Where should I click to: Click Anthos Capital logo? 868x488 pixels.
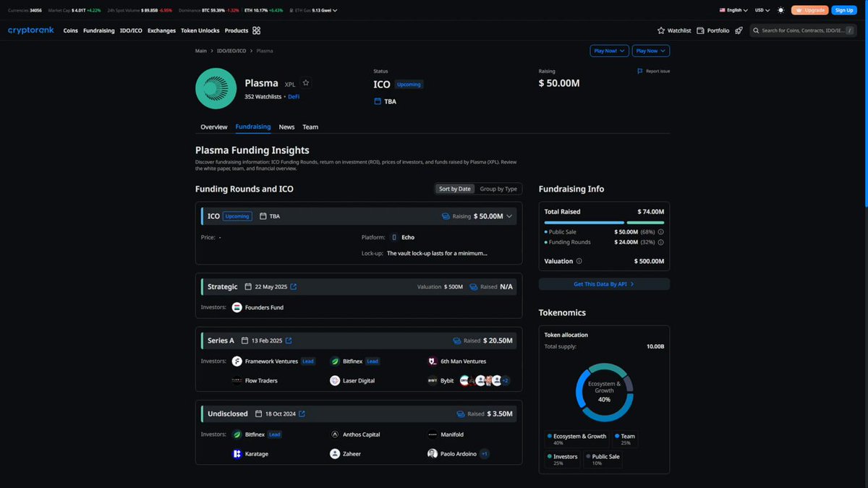tap(335, 435)
